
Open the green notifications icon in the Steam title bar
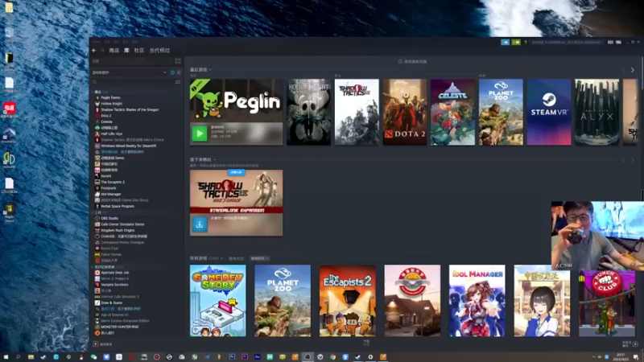click(x=516, y=43)
